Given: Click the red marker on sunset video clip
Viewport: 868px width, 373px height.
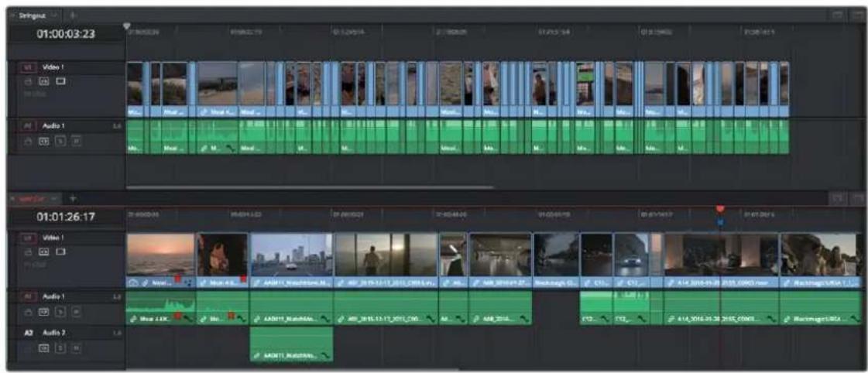Looking at the screenshot, I should click(178, 279).
